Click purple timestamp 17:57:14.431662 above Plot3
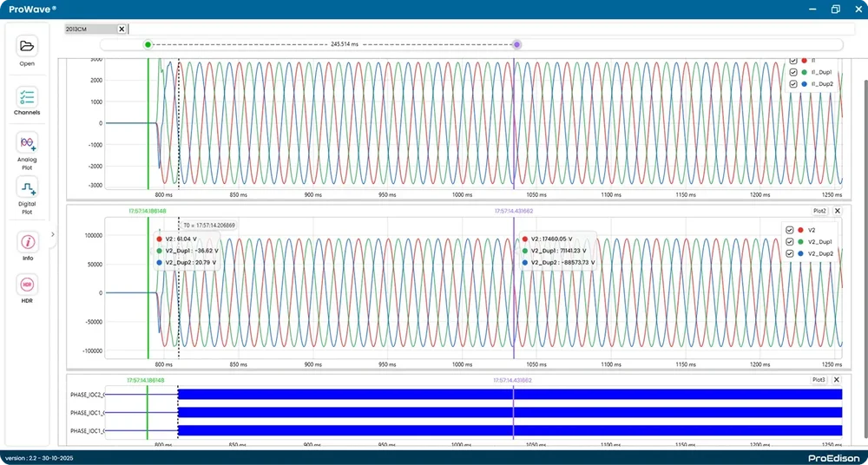 click(x=513, y=380)
